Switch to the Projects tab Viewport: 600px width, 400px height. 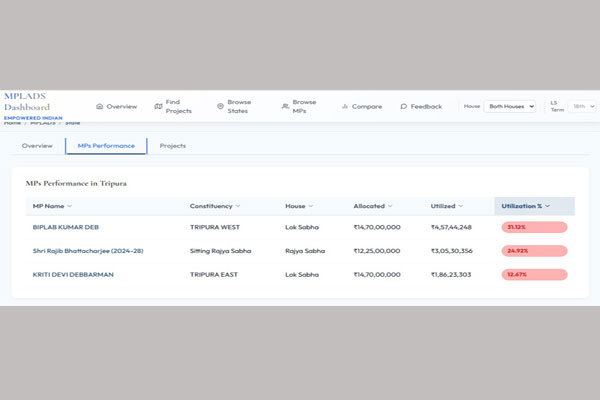(x=173, y=146)
